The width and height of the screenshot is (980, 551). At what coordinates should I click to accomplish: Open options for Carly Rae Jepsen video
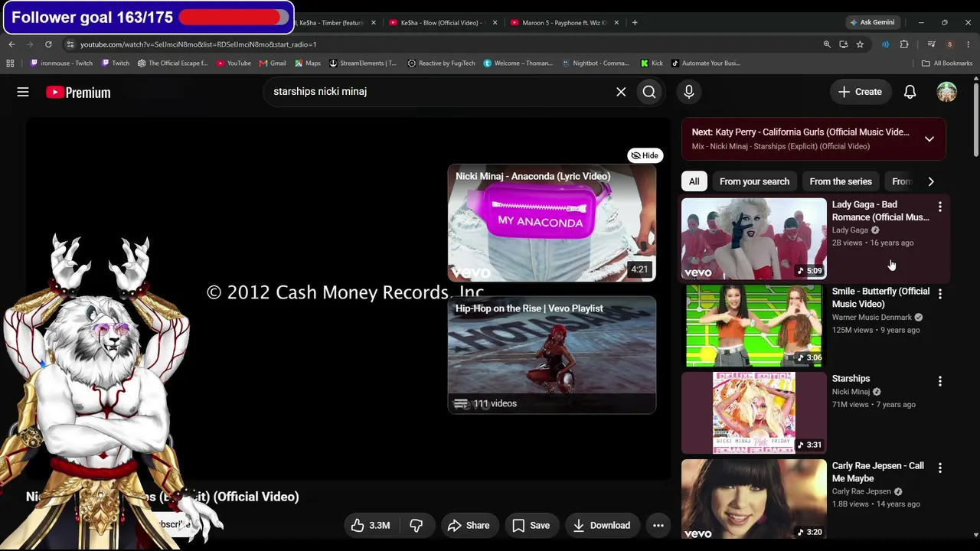940,468
